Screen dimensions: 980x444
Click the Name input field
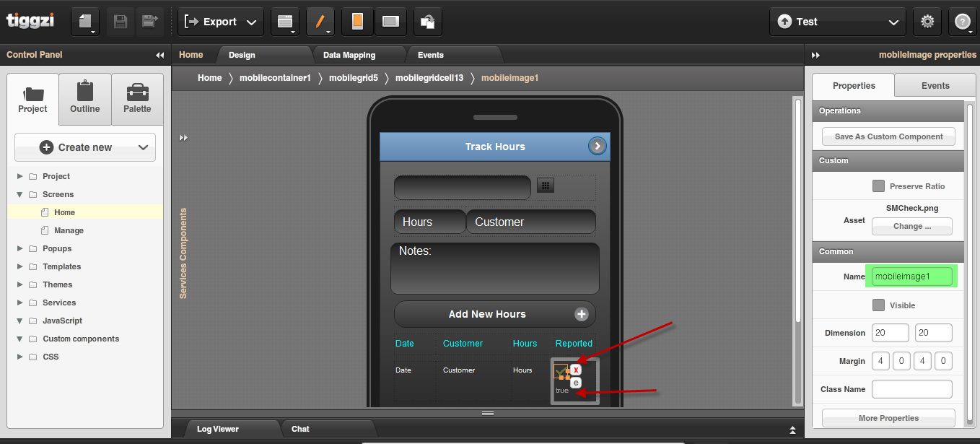[911, 277]
